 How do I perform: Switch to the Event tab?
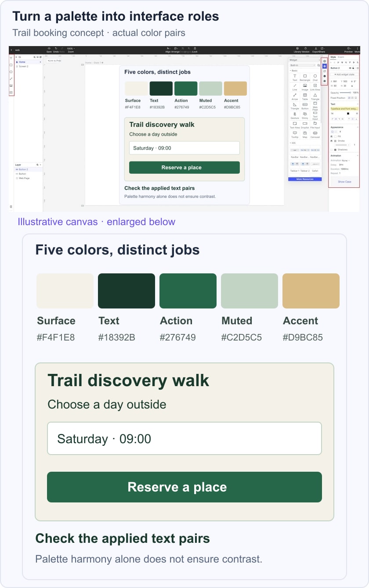coord(341,57)
